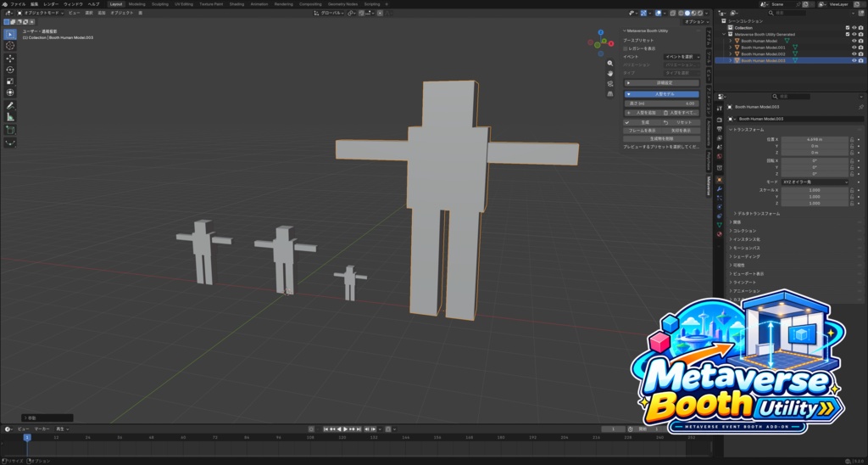Switch to the Modeling workspace tab
Image resolution: width=868 pixels, height=465 pixels.
pos(136,4)
